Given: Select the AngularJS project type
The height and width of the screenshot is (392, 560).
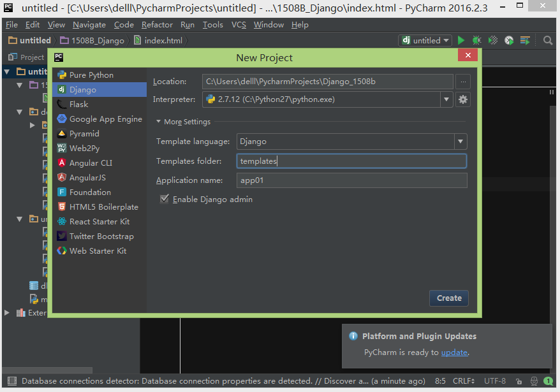Looking at the screenshot, I should 99,177.
